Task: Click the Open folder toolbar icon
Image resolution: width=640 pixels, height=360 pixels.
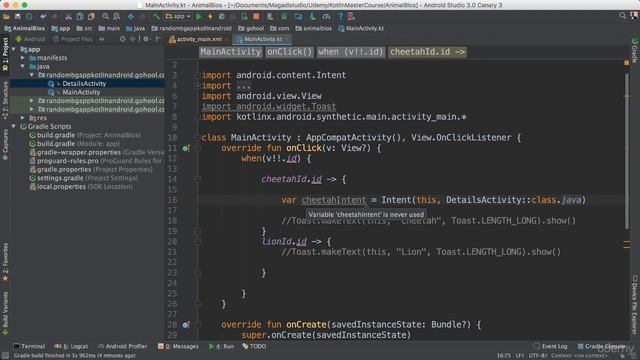Action: 7,17
